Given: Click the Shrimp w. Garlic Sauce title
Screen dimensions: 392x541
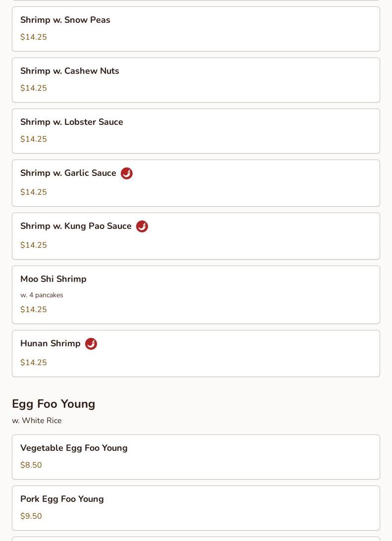Looking at the screenshot, I should click(68, 173).
